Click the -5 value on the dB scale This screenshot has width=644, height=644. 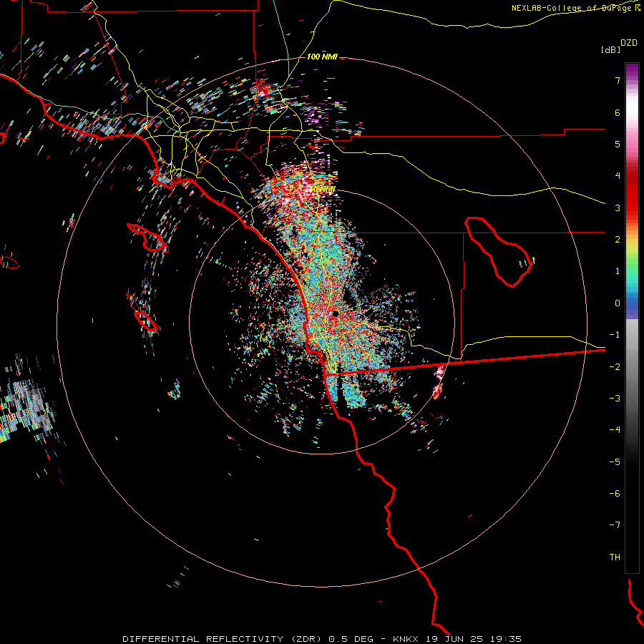pos(615,462)
